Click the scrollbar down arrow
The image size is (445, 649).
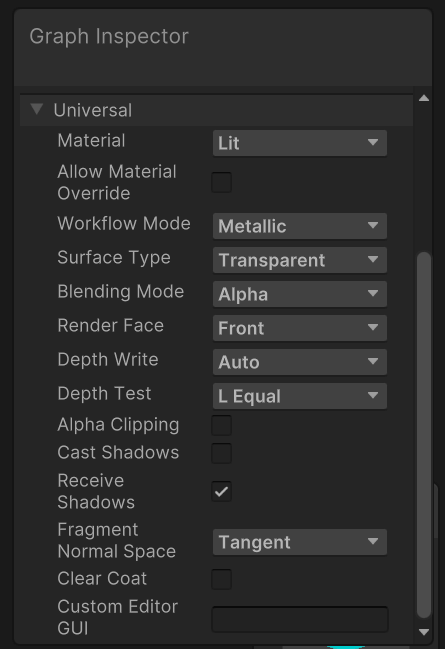tap(423, 632)
